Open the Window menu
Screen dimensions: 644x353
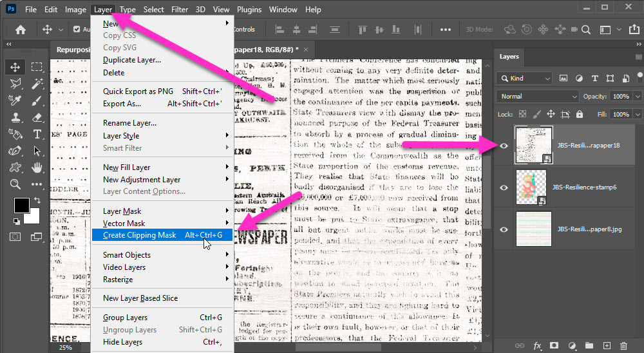[283, 9]
